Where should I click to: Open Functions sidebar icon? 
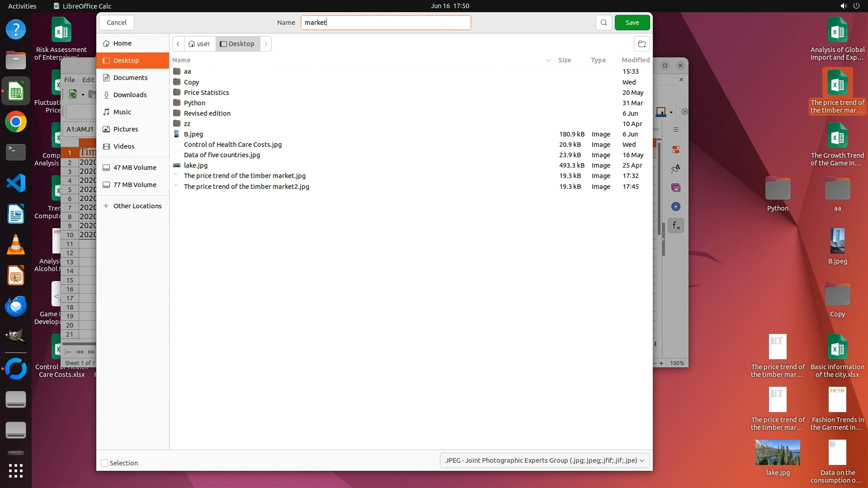click(x=676, y=225)
